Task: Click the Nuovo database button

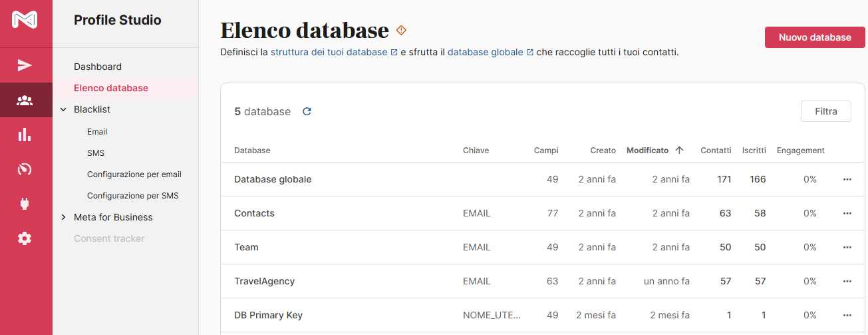Action: point(814,37)
